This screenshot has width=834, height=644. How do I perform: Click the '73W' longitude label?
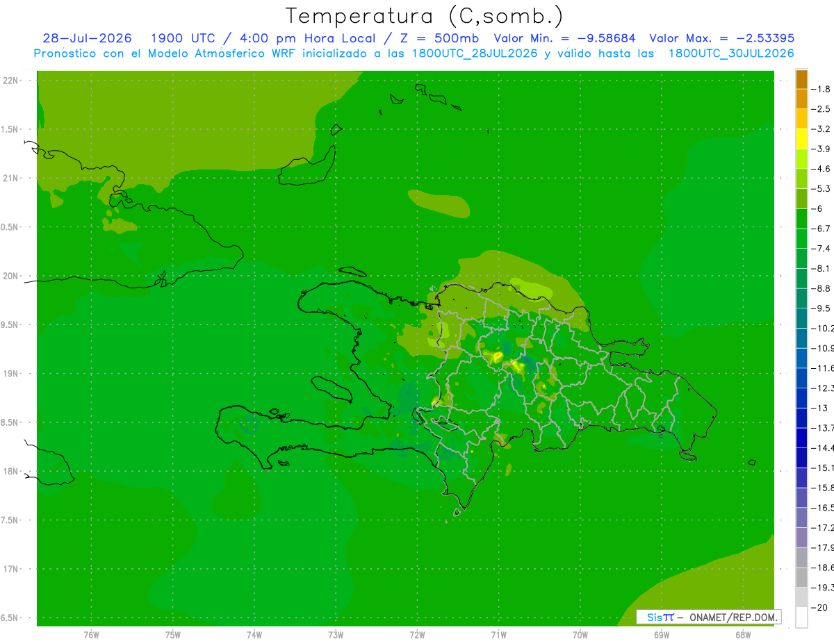tap(336, 634)
